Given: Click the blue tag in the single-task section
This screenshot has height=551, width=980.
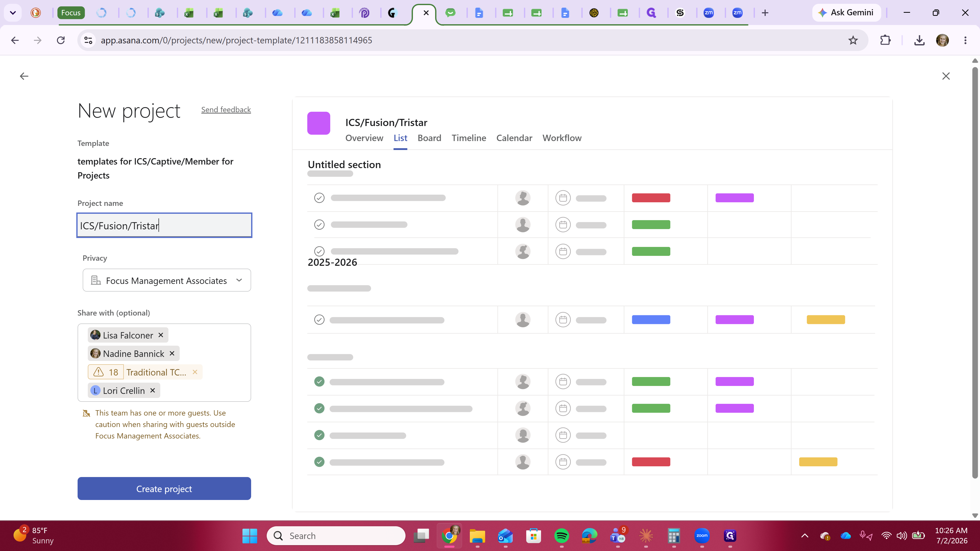Looking at the screenshot, I should tap(651, 320).
